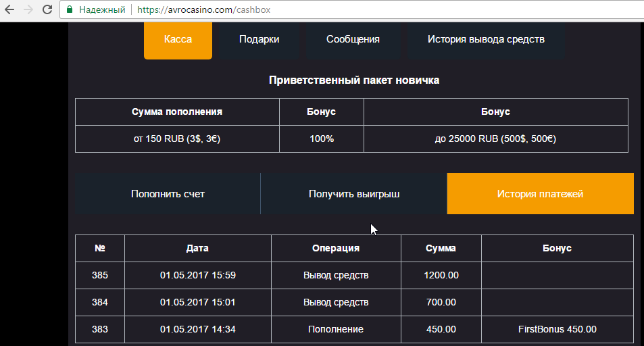This screenshot has width=644, height=346.
Task: Click the Пополнение operation cell
Action: pos(335,329)
